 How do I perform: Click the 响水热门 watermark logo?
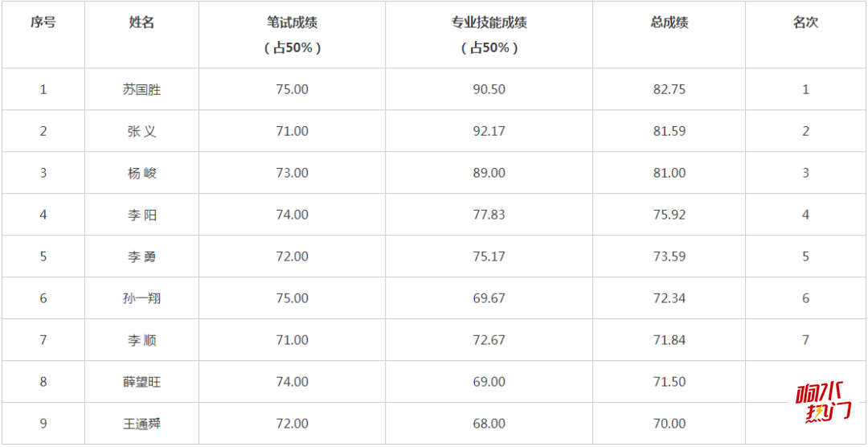pos(822,404)
